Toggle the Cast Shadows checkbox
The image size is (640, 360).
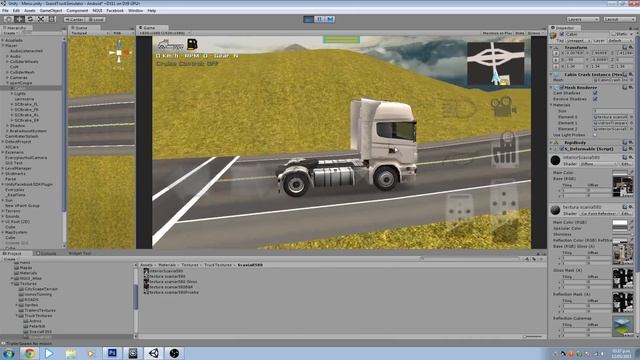tap(595, 93)
